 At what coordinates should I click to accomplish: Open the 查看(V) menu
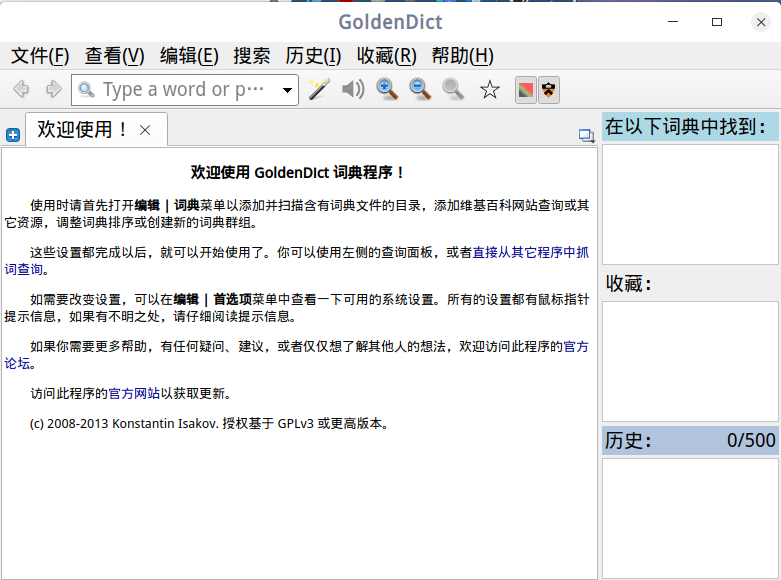pyautogui.click(x=115, y=56)
